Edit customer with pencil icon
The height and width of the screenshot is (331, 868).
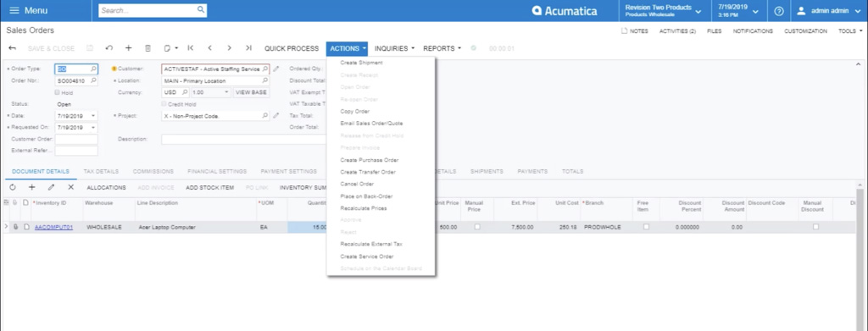[276, 69]
